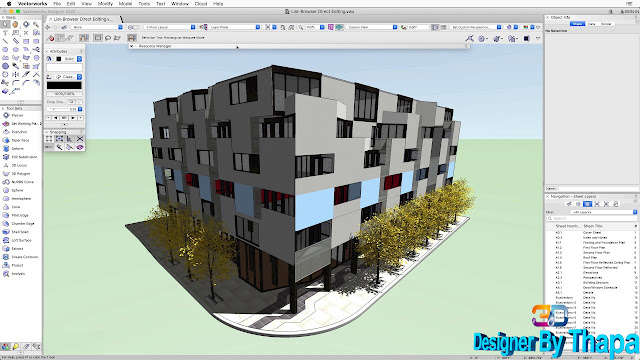
Task: Open the Custom View dropdown
Action: pos(372,27)
